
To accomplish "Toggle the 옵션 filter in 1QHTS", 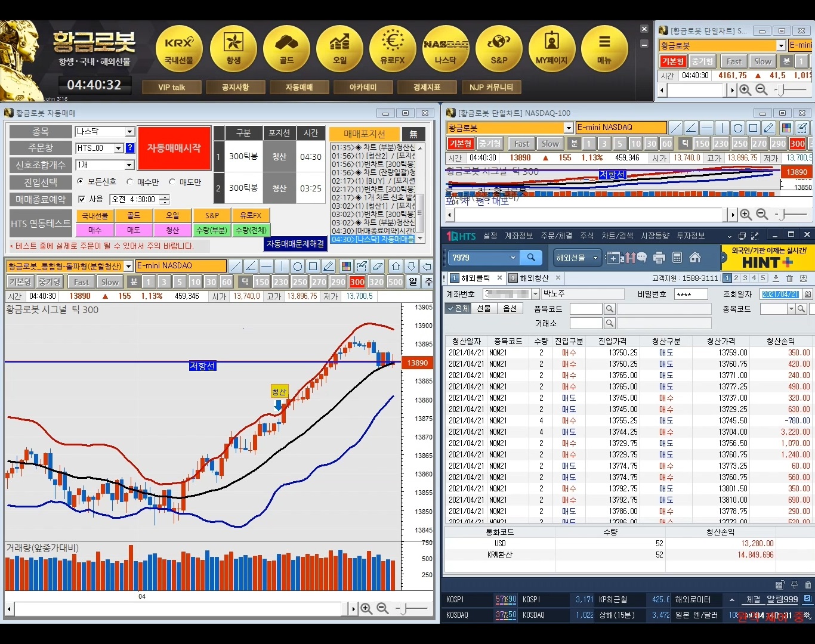I will [510, 308].
